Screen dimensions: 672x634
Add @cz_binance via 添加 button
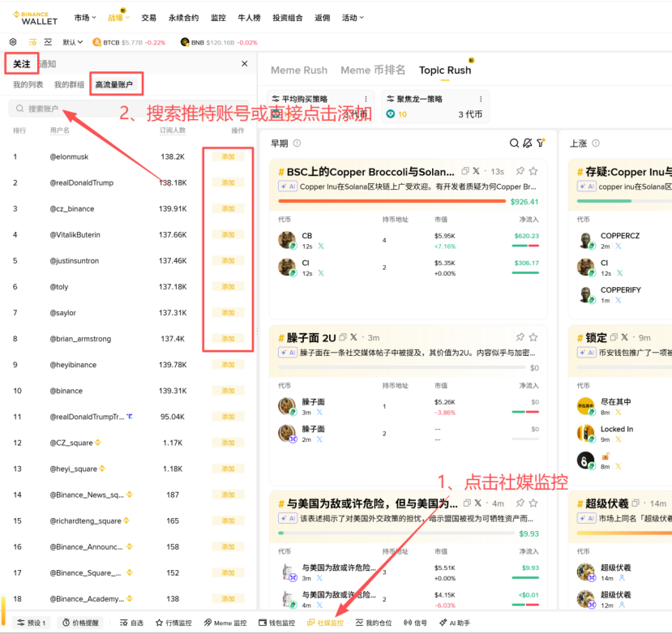[x=228, y=208]
